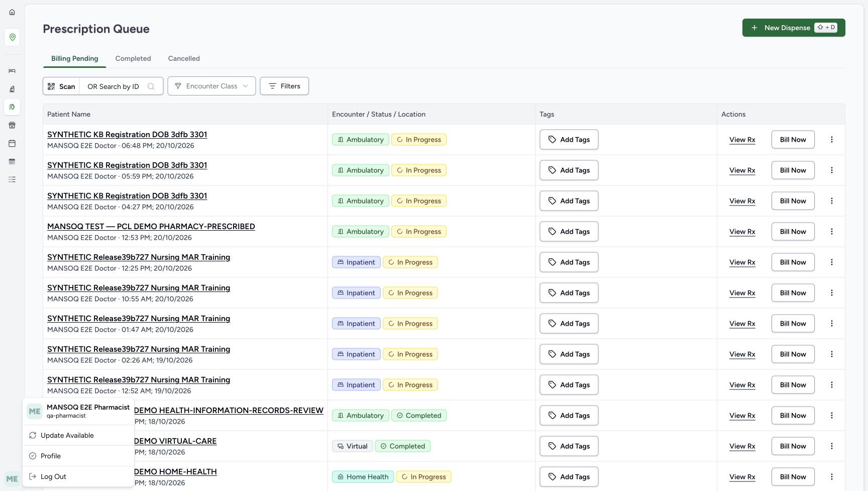Open the store icon in sidebar
Image resolution: width=868 pixels, height=491 pixels.
pos(12,125)
